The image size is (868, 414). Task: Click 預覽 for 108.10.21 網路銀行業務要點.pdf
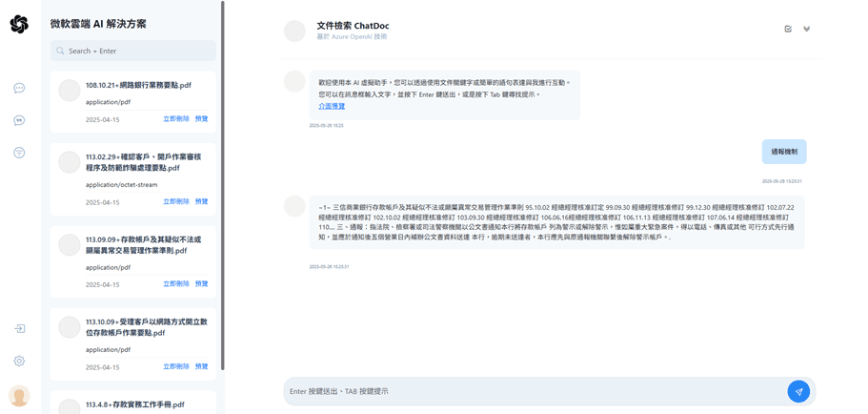point(201,118)
